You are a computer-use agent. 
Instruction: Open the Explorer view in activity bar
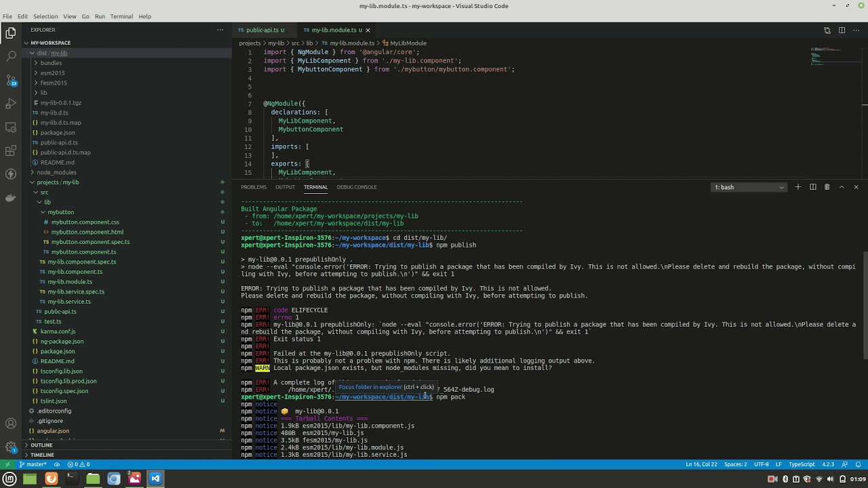pos(11,33)
